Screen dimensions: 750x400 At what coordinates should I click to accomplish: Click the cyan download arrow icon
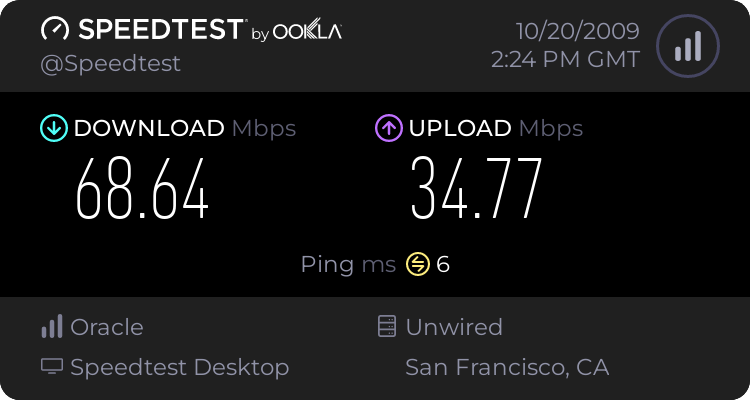pyautogui.click(x=54, y=128)
